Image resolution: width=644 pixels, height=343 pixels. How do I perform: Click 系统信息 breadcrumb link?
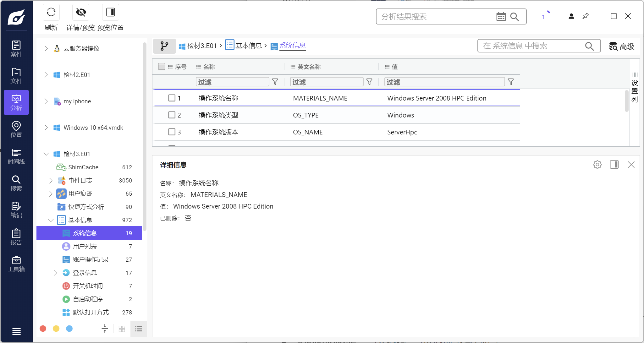[x=293, y=46]
